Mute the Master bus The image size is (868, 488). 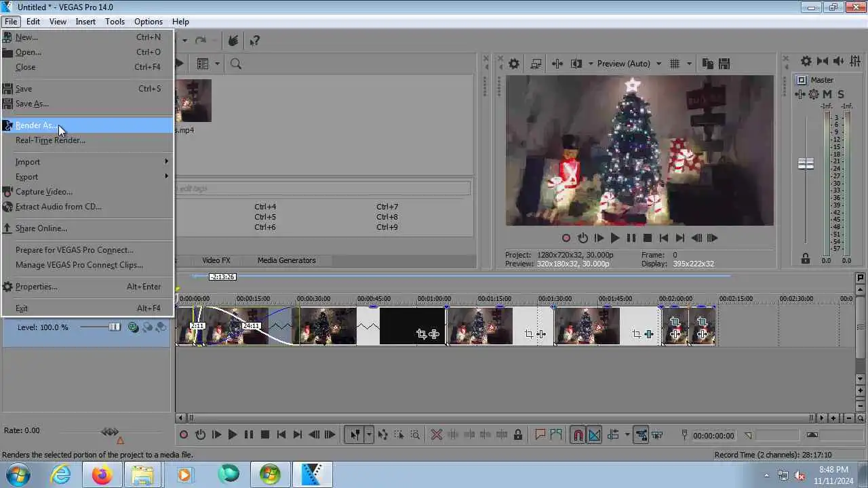tap(827, 94)
